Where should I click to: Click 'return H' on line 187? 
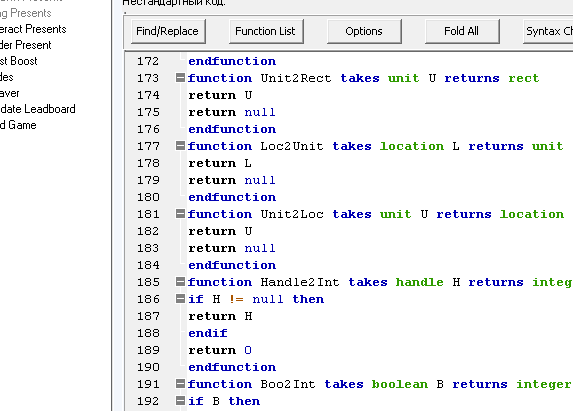(x=220, y=316)
